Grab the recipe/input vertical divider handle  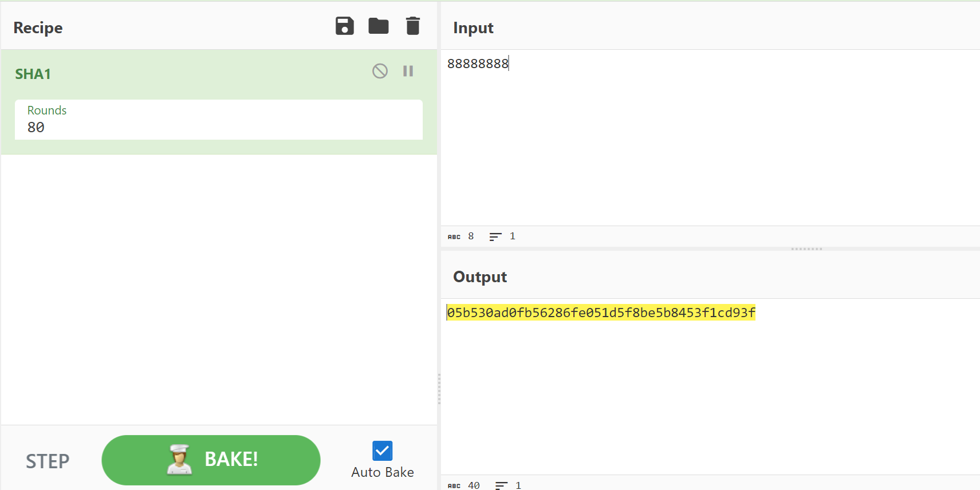pos(439,389)
